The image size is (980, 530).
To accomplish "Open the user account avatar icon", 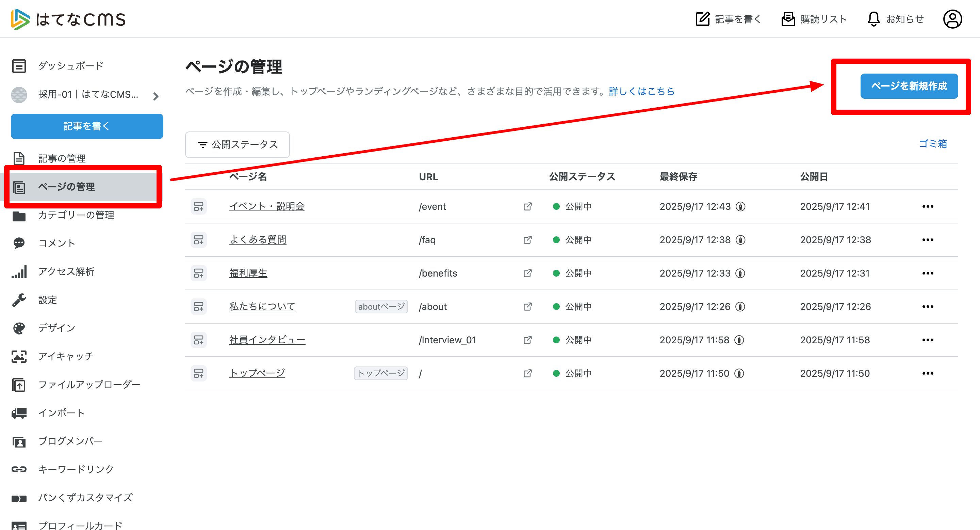I will [x=952, y=19].
